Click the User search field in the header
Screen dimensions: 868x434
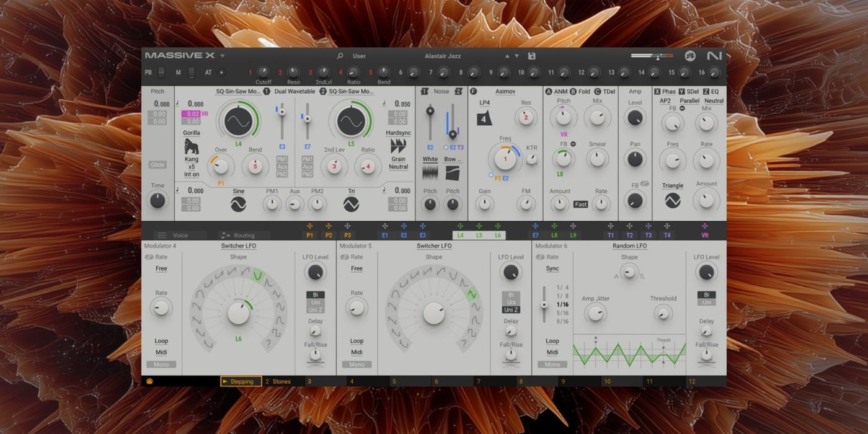360,56
